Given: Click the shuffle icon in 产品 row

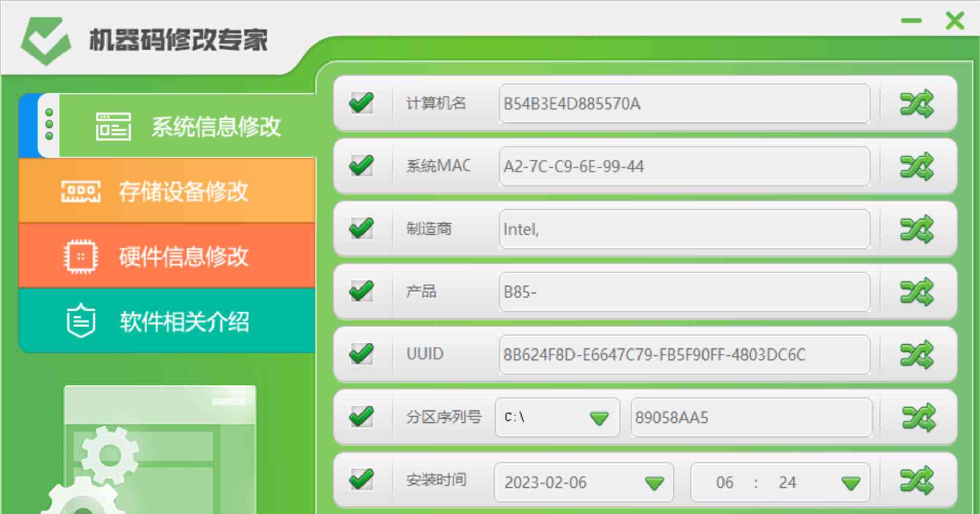Looking at the screenshot, I should tap(917, 292).
